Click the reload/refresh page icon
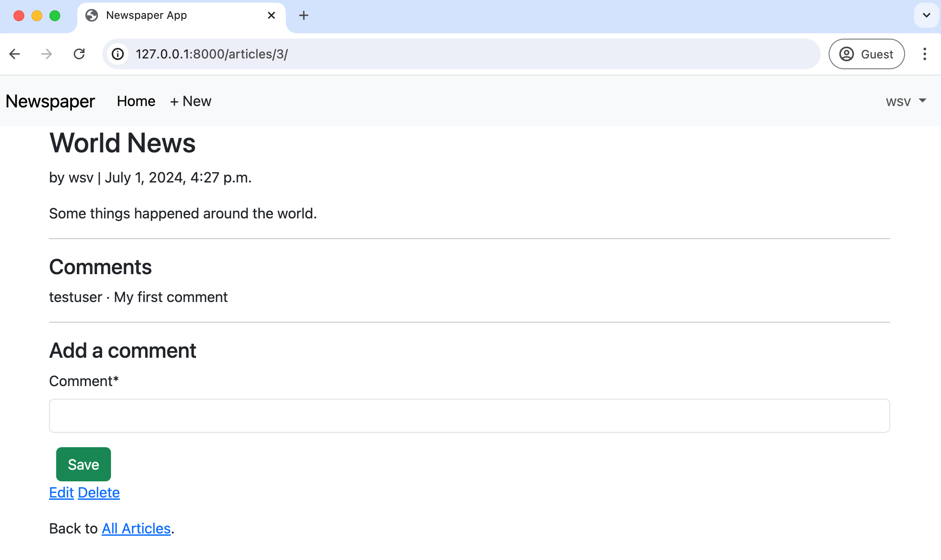 tap(79, 54)
